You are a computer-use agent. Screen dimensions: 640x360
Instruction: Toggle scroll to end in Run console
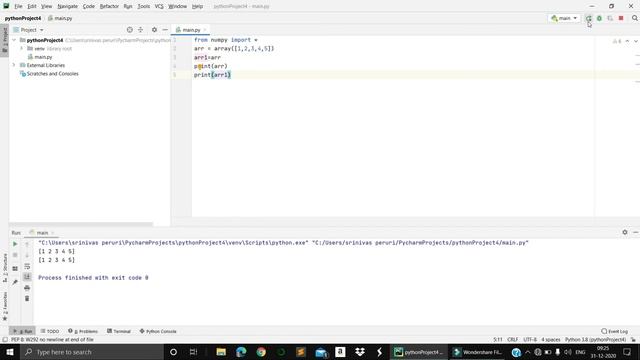point(27,277)
